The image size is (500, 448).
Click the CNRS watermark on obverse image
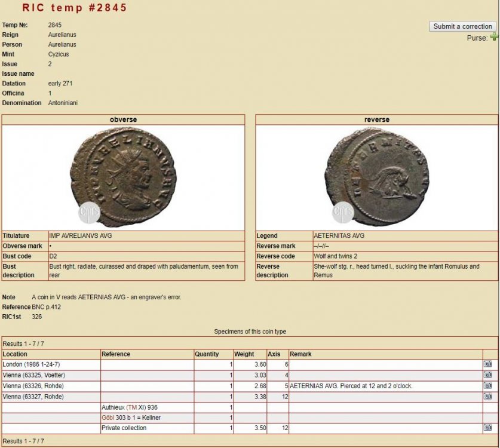coord(88,211)
